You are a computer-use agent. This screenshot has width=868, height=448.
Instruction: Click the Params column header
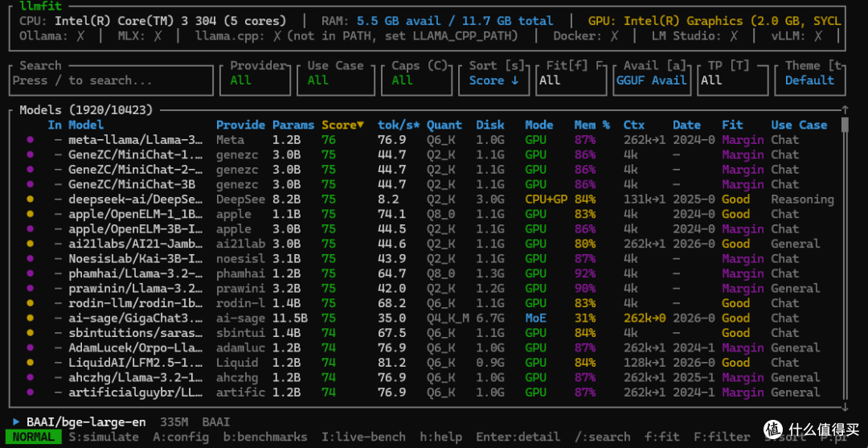(x=293, y=125)
